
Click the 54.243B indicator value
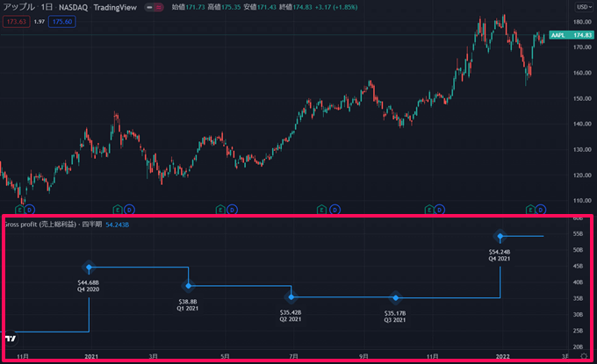118,225
